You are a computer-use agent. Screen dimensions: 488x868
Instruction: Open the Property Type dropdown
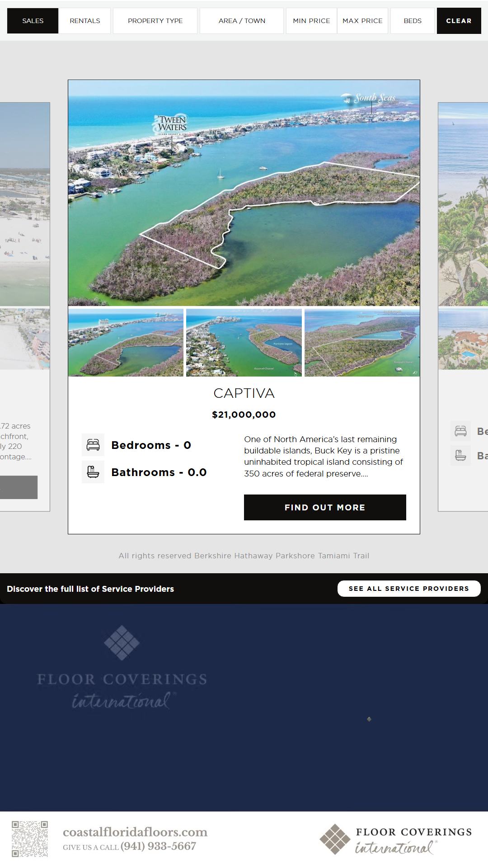click(x=155, y=21)
